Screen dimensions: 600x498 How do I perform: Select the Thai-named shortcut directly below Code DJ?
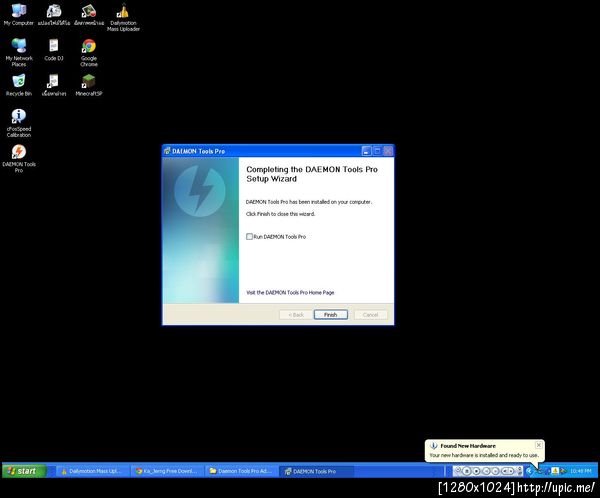tap(54, 85)
